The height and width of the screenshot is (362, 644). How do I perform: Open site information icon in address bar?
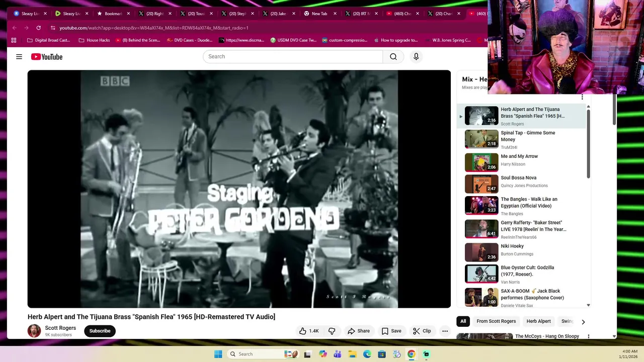(x=53, y=28)
